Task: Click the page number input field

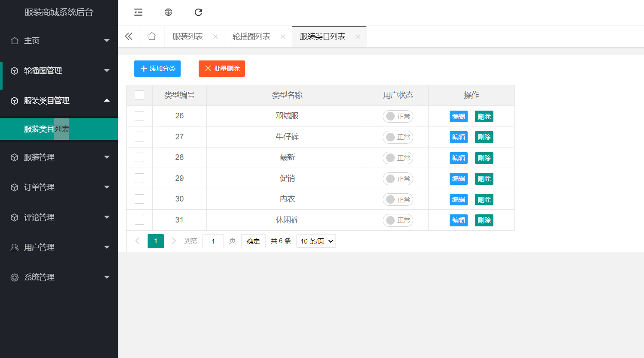Action: (x=213, y=241)
